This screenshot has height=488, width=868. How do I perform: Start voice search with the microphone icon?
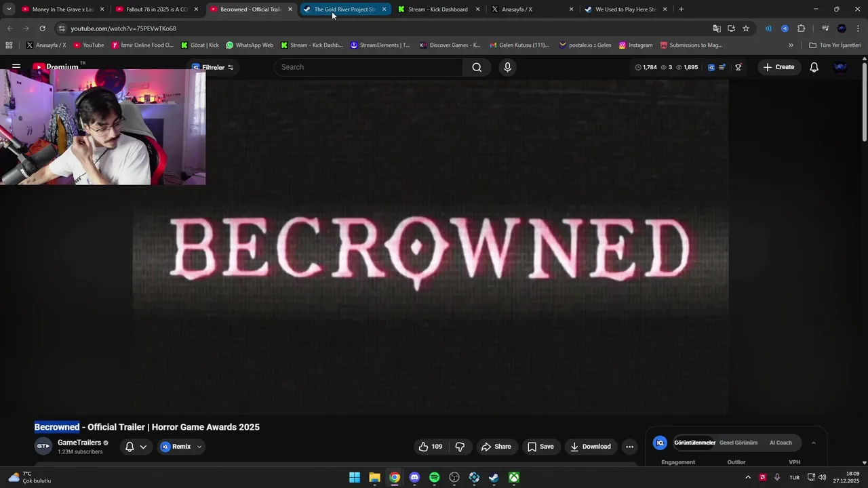pyautogui.click(x=507, y=67)
